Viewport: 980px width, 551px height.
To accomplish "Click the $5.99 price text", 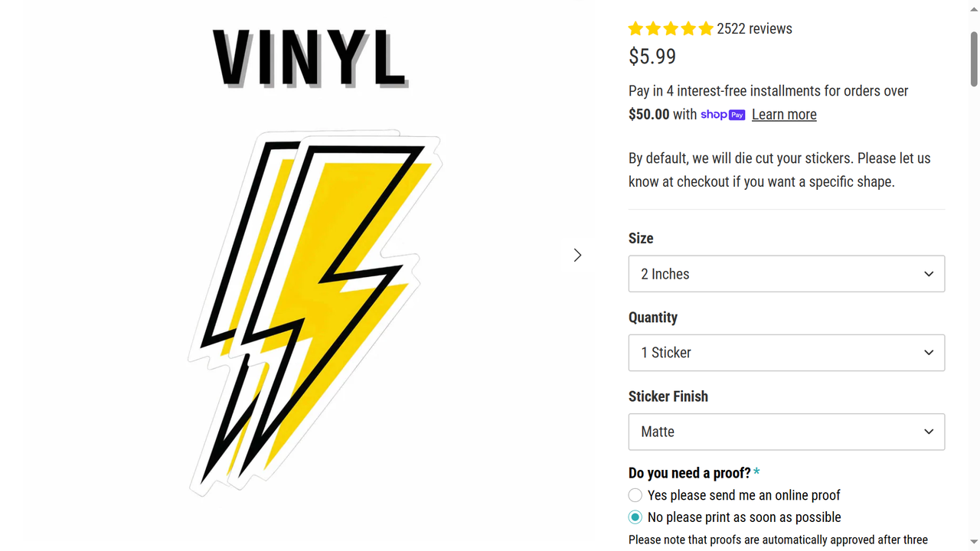I will 652,57.
